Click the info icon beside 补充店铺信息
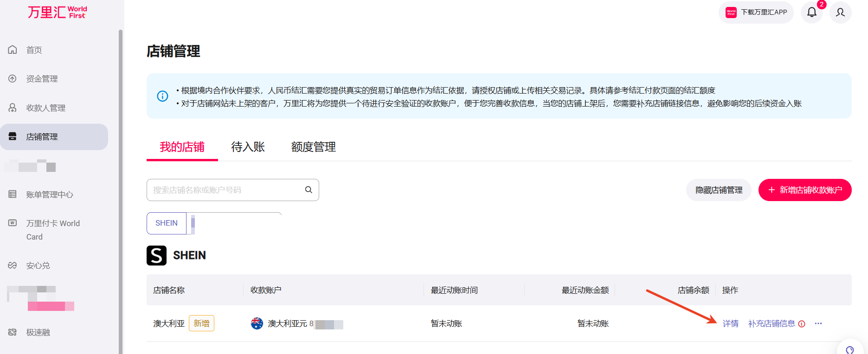The image size is (868, 354). [x=802, y=324]
